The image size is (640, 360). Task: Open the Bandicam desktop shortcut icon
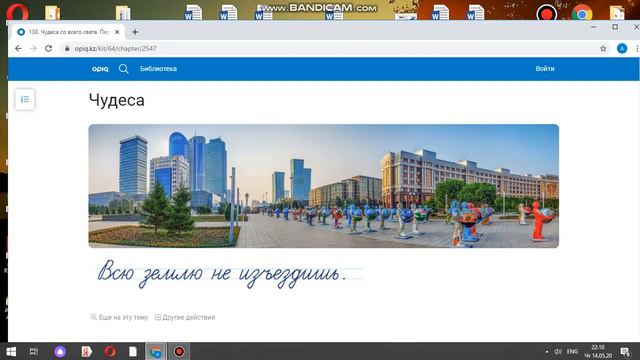pyautogui.click(x=547, y=13)
